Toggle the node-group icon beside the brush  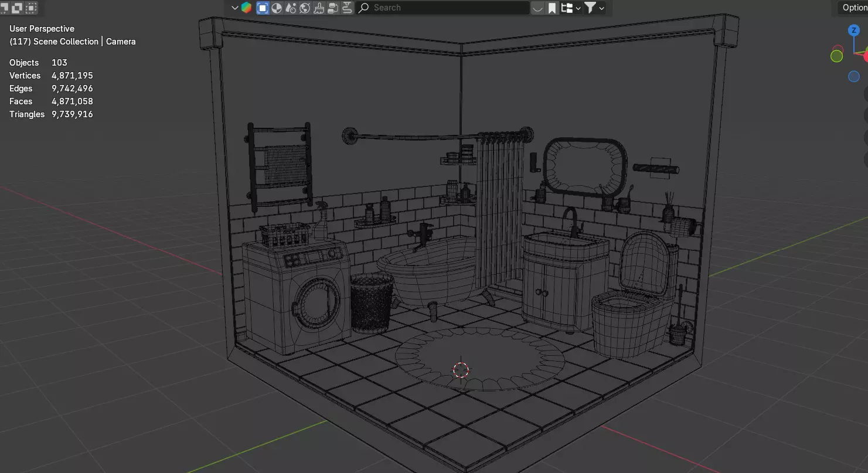333,8
